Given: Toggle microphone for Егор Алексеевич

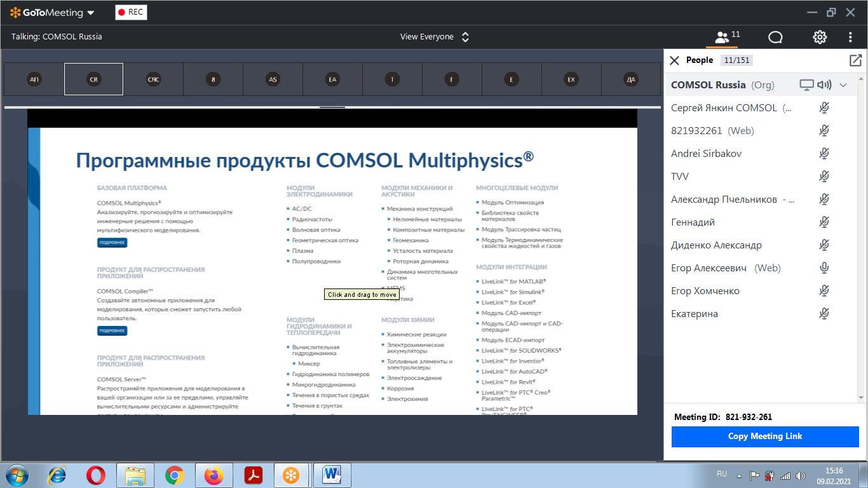Looking at the screenshot, I should (x=824, y=268).
